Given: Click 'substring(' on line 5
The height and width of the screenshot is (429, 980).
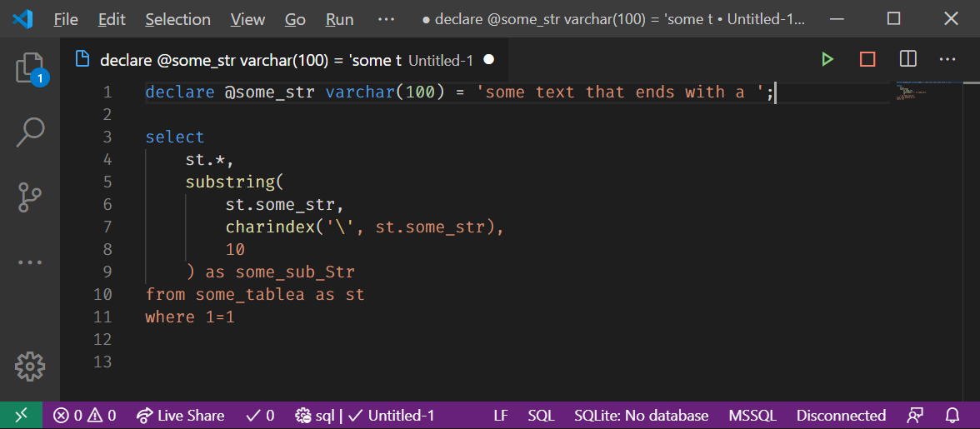Looking at the screenshot, I should click(x=235, y=182).
